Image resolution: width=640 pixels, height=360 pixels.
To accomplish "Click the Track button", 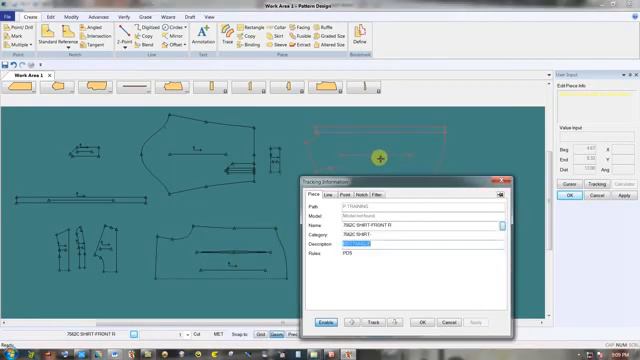I will tap(373, 322).
